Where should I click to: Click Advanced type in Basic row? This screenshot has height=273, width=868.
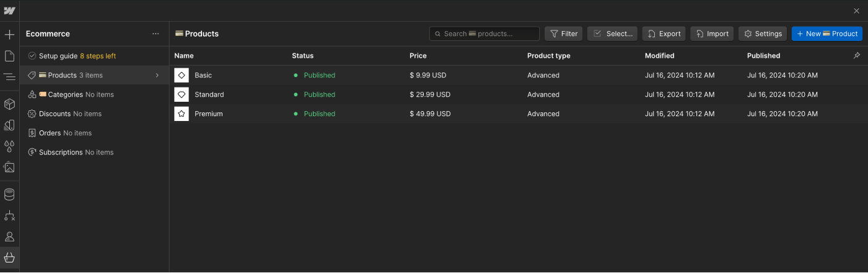pyautogui.click(x=543, y=75)
